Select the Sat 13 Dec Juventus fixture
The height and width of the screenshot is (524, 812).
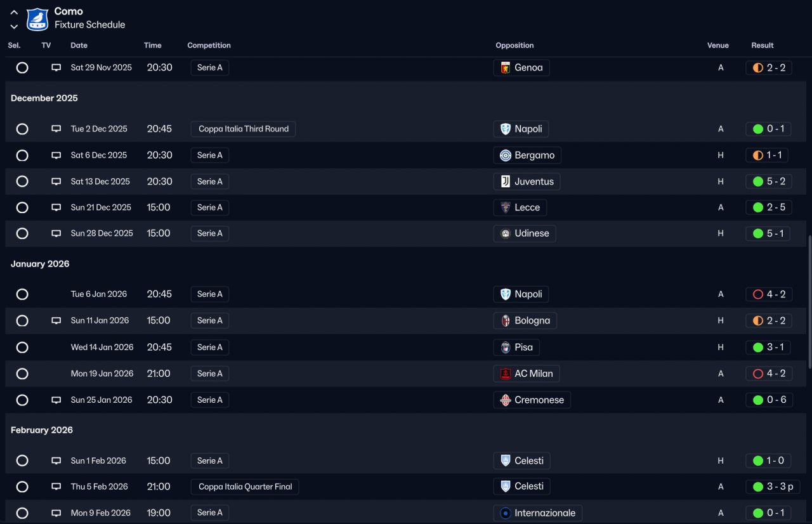[22, 181]
